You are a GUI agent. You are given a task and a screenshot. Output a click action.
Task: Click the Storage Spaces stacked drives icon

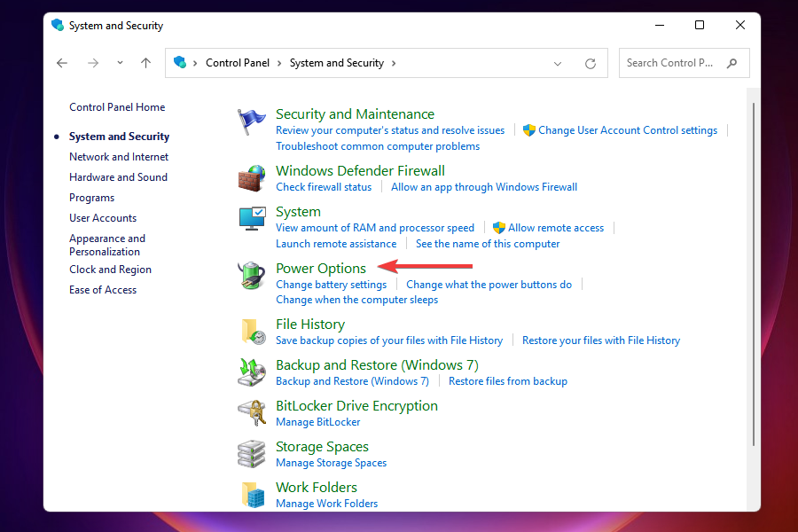click(252, 454)
